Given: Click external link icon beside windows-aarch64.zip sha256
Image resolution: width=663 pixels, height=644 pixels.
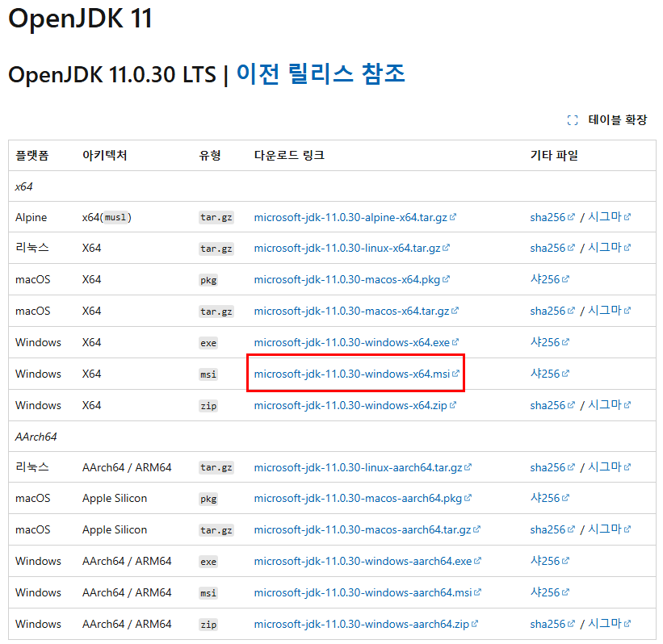Looking at the screenshot, I should [x=570, y=623].
